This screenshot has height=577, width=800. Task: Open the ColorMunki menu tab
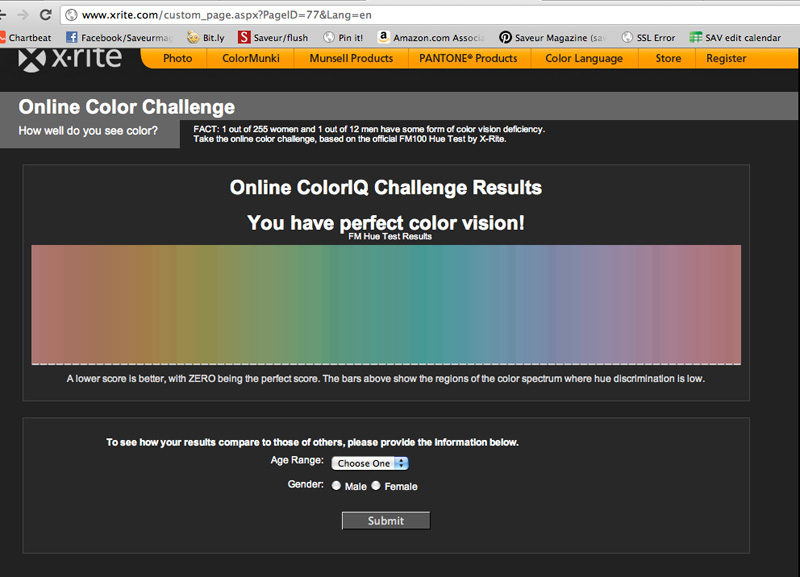pos(251,58)
